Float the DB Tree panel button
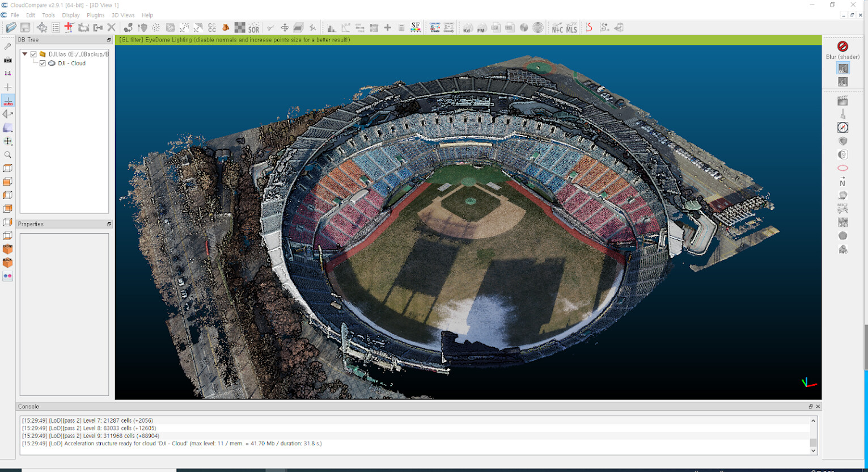This screenshot has width=868, height=472. click(109, 40)
